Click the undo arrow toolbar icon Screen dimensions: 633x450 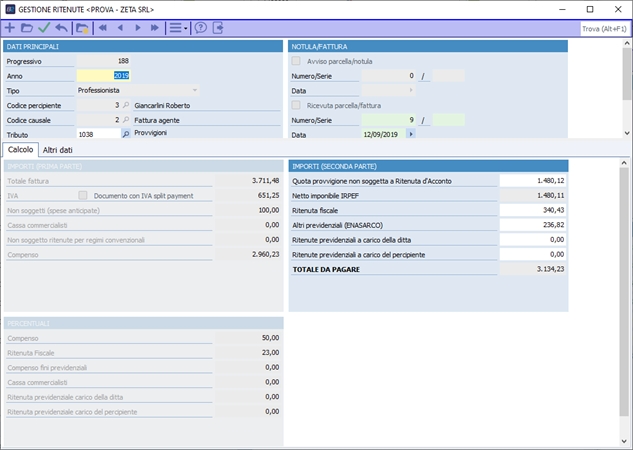click(x=61, y=28)
